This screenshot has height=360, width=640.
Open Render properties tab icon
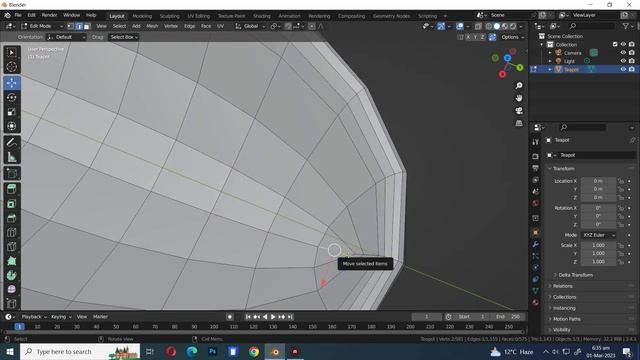pyautogui.click(x=536, y=156)
